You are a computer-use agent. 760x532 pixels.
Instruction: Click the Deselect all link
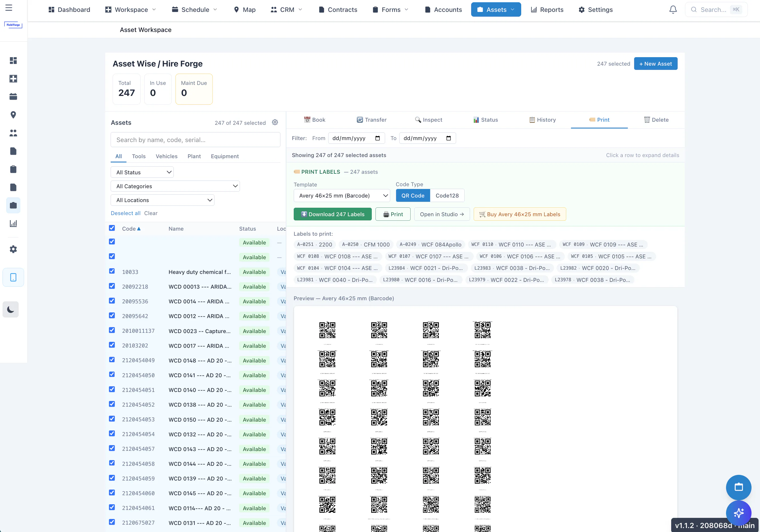[x=125, y=214]
